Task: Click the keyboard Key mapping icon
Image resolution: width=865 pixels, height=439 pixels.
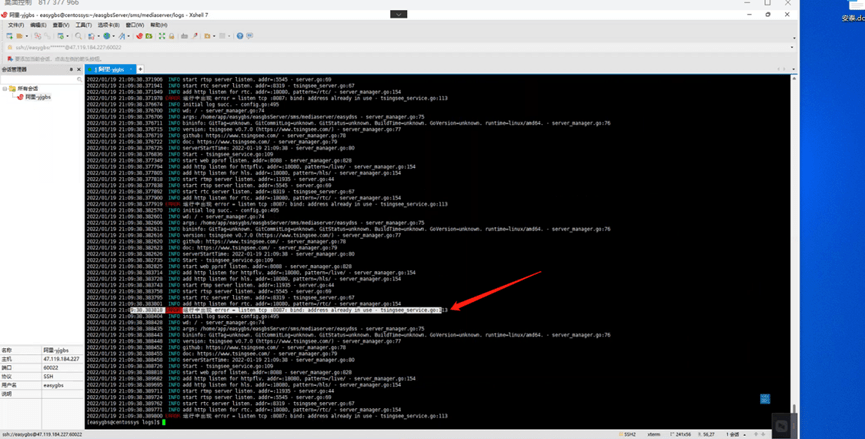Action: (184, 36)
